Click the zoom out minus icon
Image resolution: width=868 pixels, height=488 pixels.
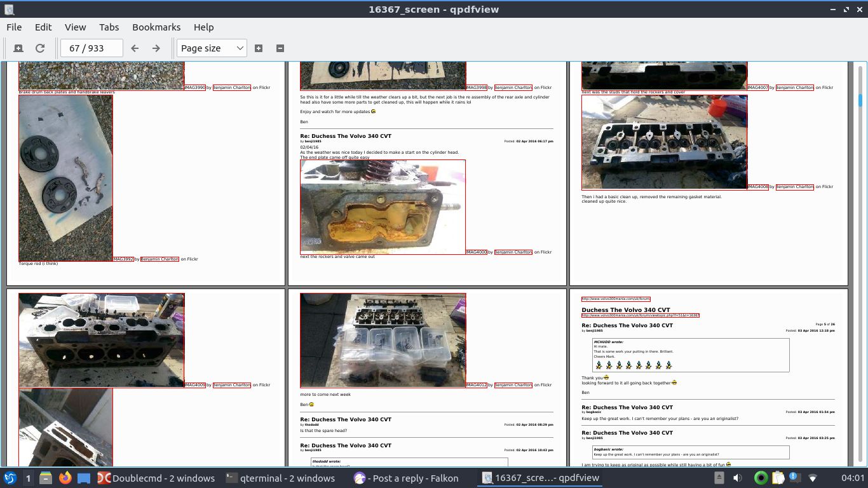point(280,48)
